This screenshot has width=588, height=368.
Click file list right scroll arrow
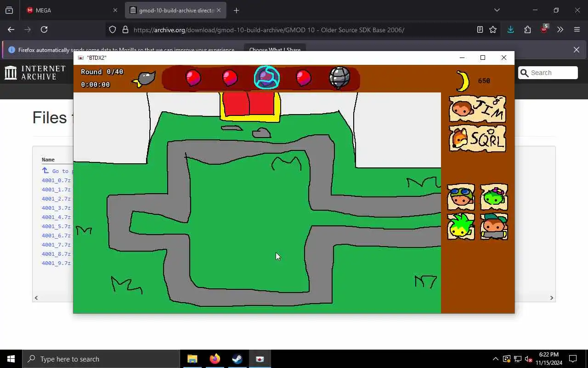[x=552, y=298]
